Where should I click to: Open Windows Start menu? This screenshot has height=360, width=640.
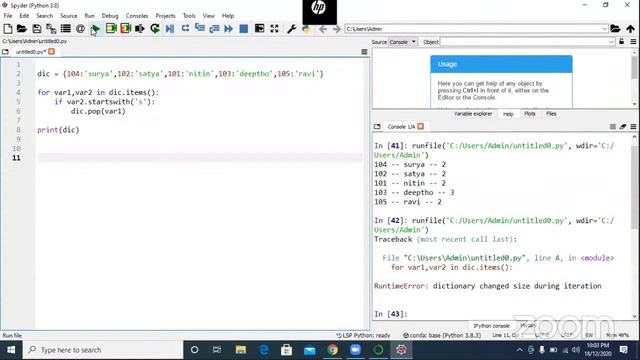[11, 350]
